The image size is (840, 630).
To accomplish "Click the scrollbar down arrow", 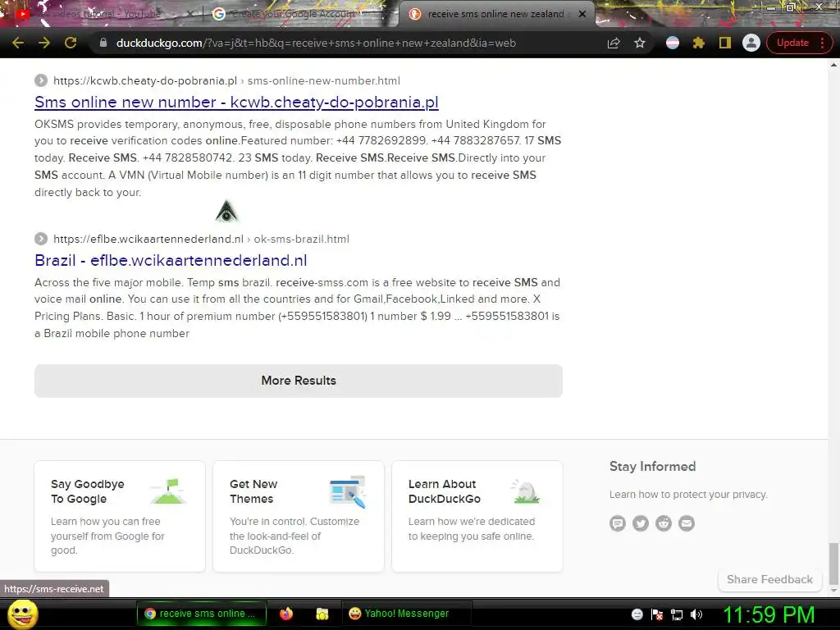I will 833,591.
